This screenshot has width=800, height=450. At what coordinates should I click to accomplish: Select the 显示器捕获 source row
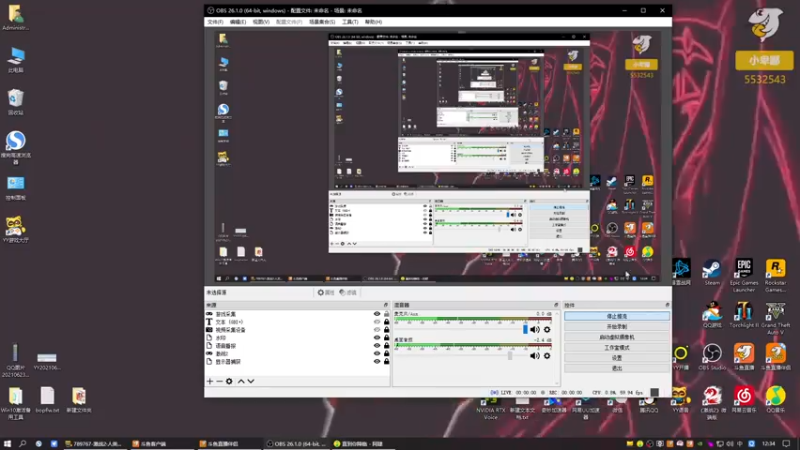tap(297, 362)
